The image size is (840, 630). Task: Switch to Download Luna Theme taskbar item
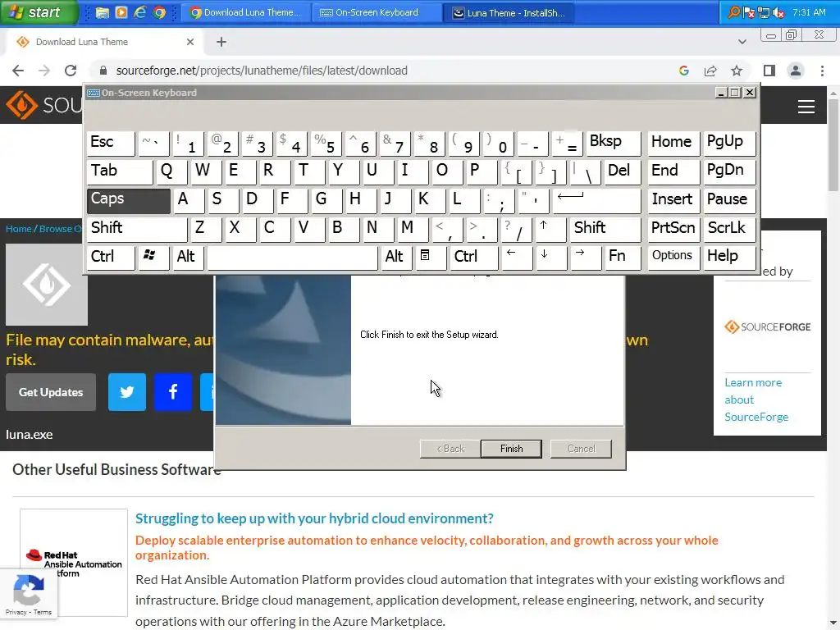tap(246, 12)
